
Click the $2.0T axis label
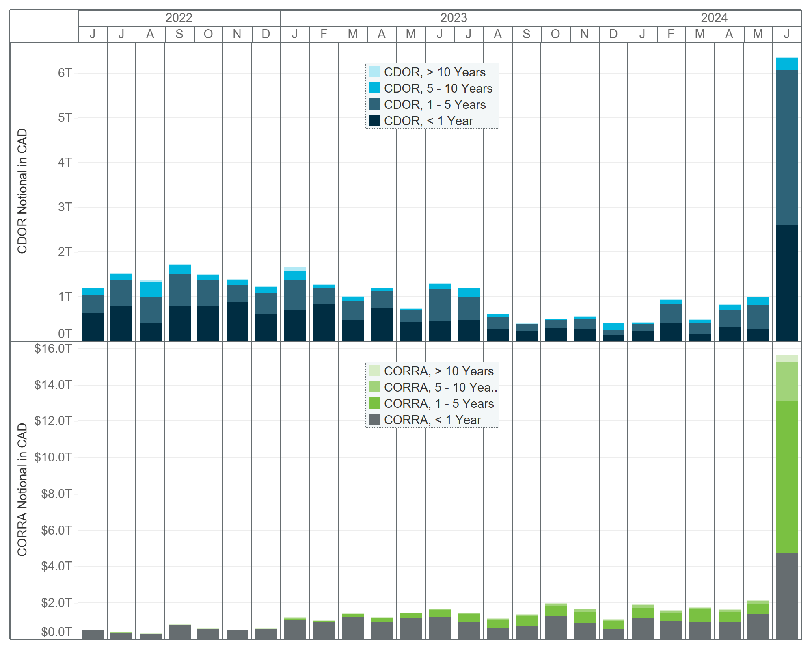pyautogui.click(x=56, y=602)
